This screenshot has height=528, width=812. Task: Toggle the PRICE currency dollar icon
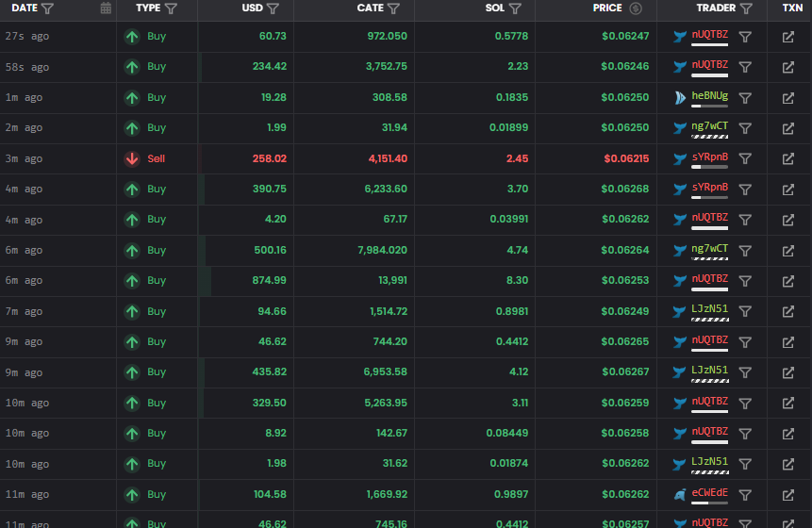click(636, 8)
